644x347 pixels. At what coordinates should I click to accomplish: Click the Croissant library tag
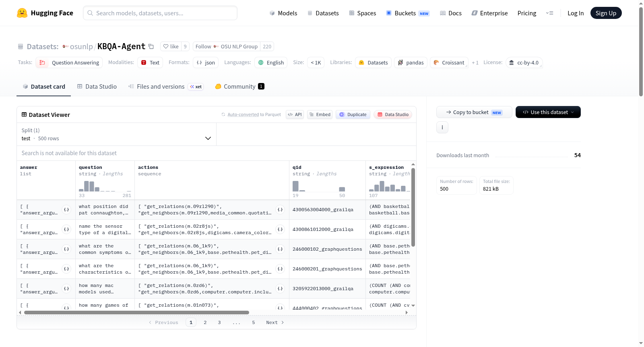coord(449,62)
